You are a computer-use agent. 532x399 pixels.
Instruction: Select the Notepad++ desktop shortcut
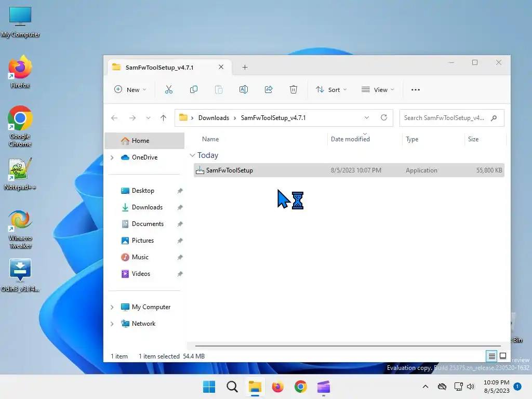[20, 174]
